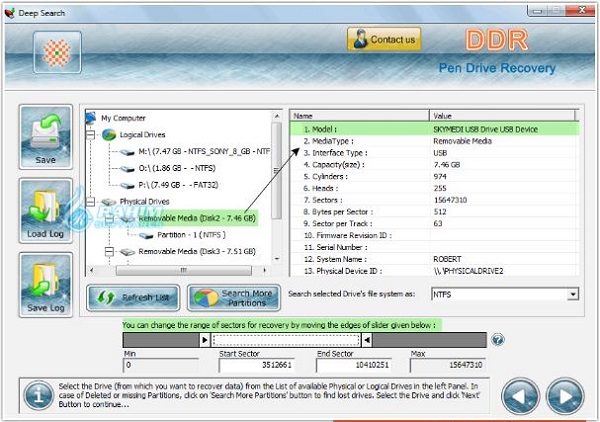This screenshot has width=600, height=422.
Task: Click the checkered logo button in header
Action: 57,52
